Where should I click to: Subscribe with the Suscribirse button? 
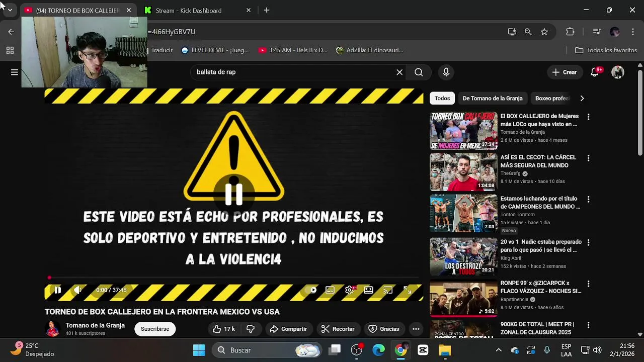[x=155, y=329]
